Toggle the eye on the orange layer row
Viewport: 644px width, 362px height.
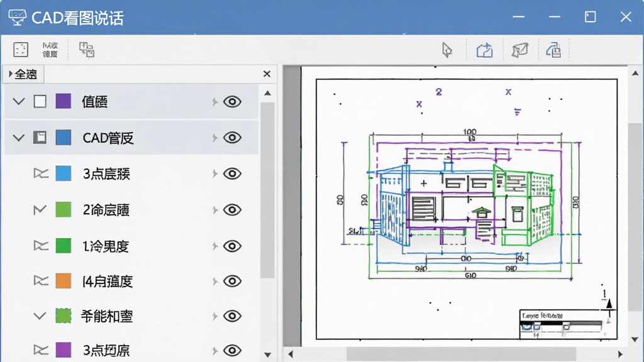pyautogui.click(x=232, y=281)
